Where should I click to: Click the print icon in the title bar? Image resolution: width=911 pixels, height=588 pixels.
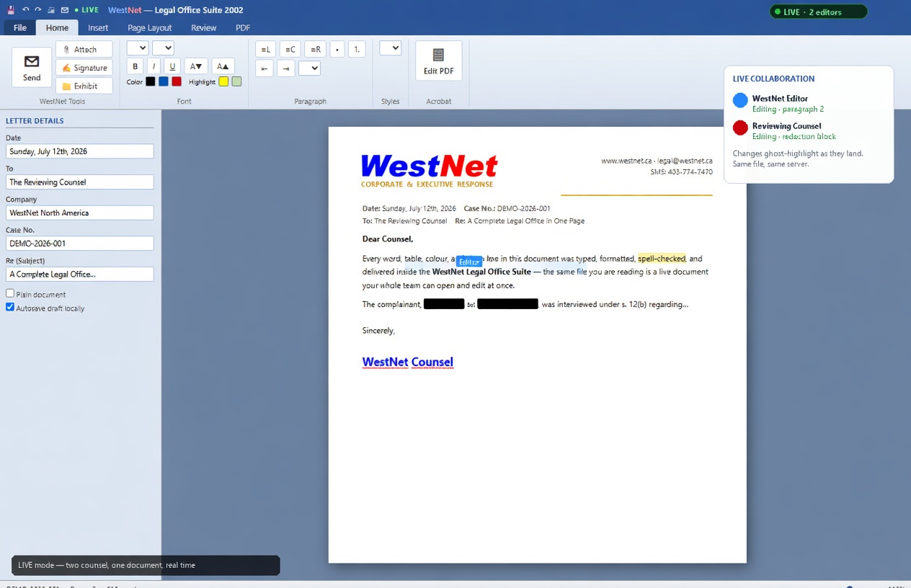(51, 10)
